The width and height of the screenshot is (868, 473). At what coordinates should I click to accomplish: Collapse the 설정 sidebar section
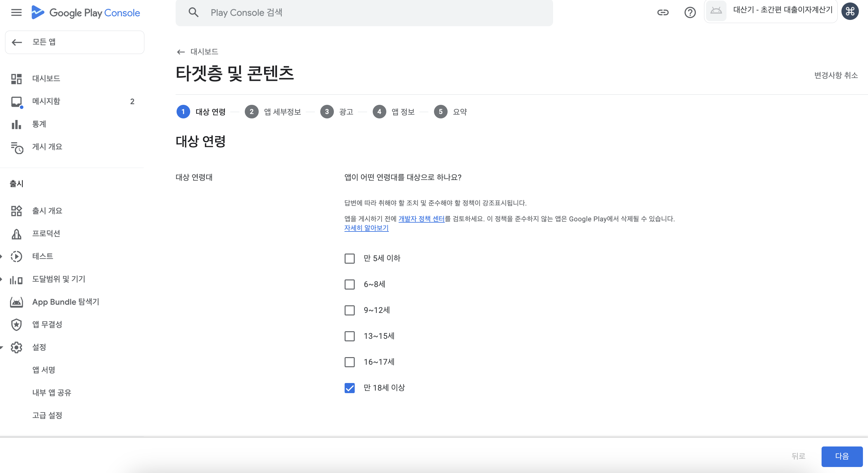(x=2, y=348)
